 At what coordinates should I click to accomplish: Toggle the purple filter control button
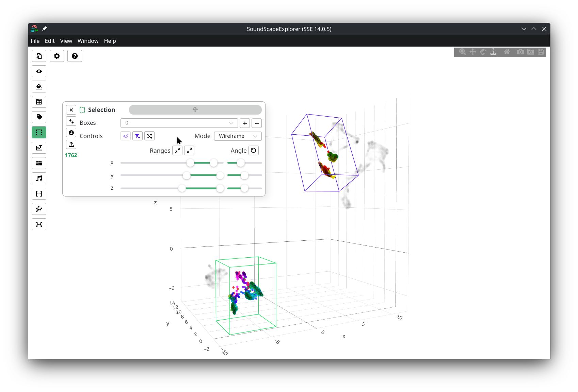[x=138, y=136]
